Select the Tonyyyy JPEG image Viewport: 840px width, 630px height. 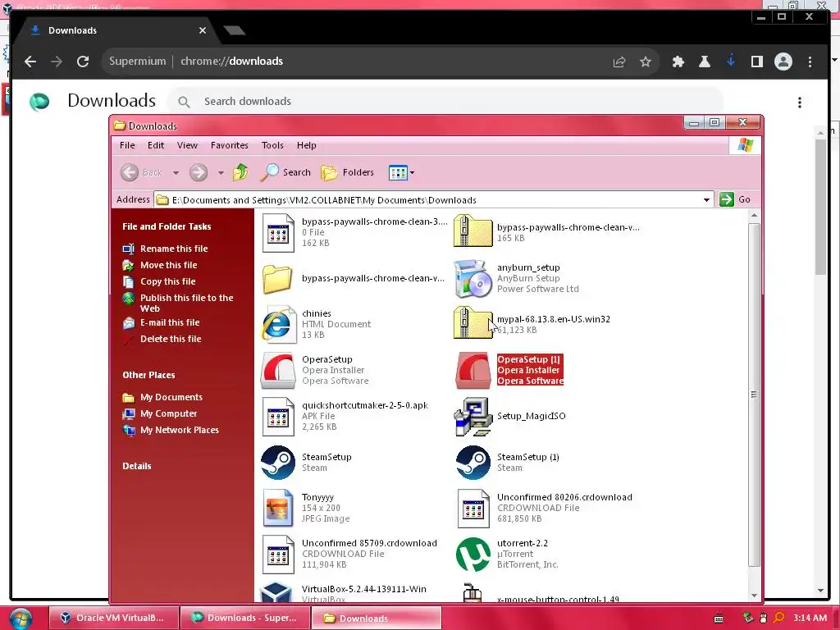tap(278, 508)
